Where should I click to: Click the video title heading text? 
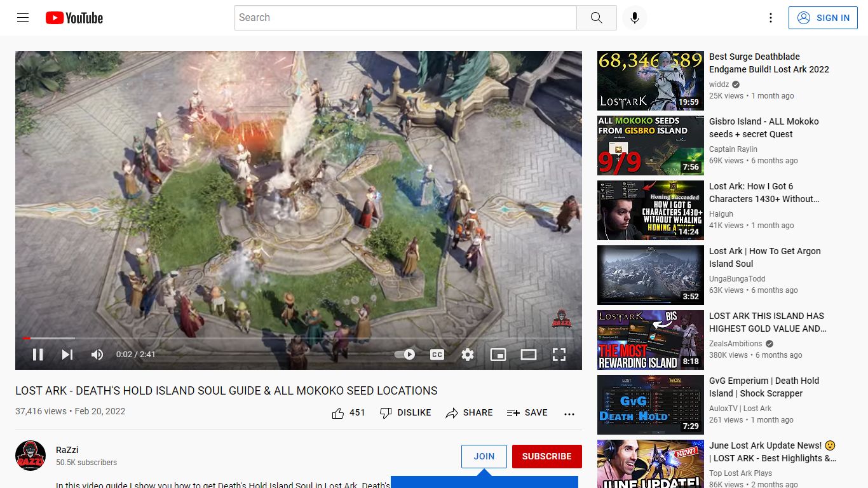pos(226,391)
